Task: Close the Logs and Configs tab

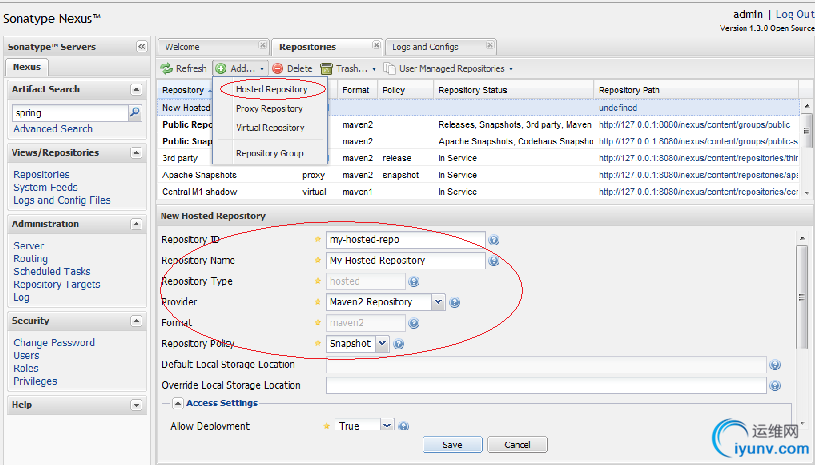Action: click(x=490, y=46)
